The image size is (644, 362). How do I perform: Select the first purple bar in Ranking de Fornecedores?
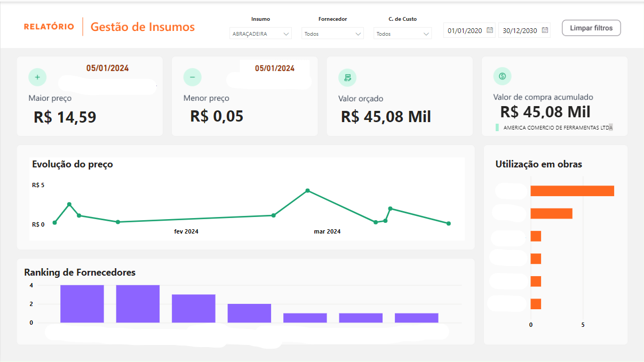pyautogui.click(x=82, y=304)
